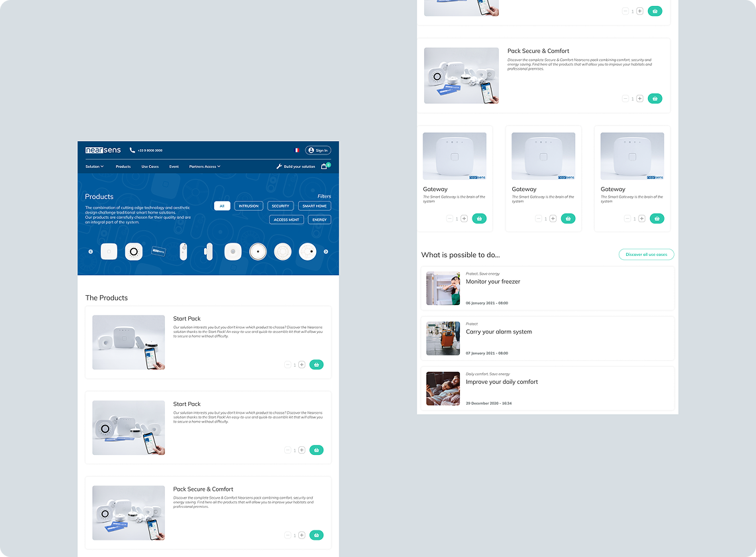This screenshot has height=557, width=756.
Task: Toggle the SMART HOME filter
Action: (x=314, y=206)
